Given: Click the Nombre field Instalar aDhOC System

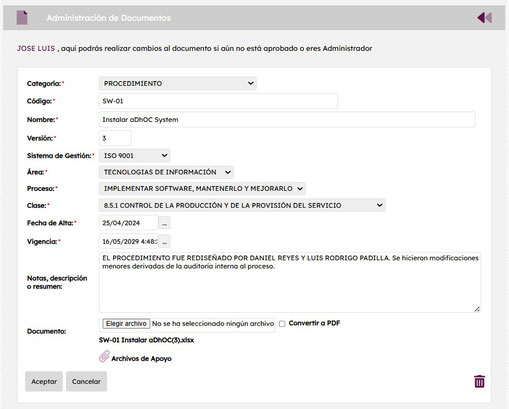Looking at the screenshot, I should pos(287,119).
